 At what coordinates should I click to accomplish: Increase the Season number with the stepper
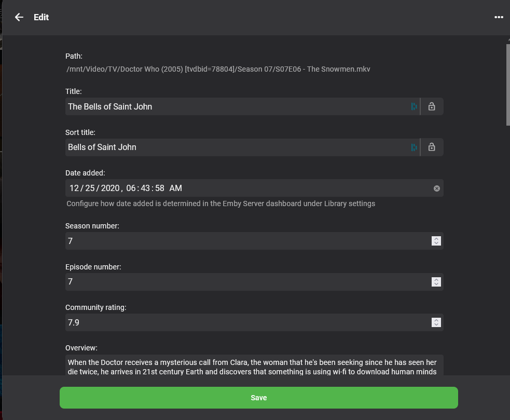coord(436,238)
